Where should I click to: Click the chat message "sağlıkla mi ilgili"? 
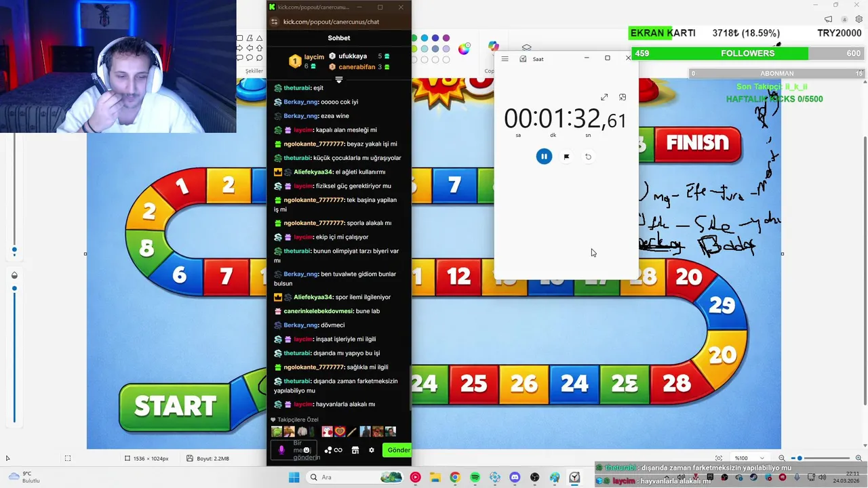point(368,367)
